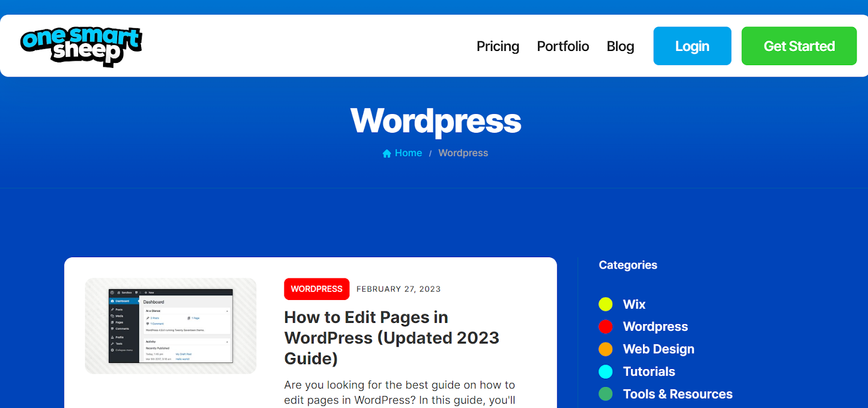Screen dimensions: 868x408
Task: Select the Web Design category
Action: click(x=659, y=349)
